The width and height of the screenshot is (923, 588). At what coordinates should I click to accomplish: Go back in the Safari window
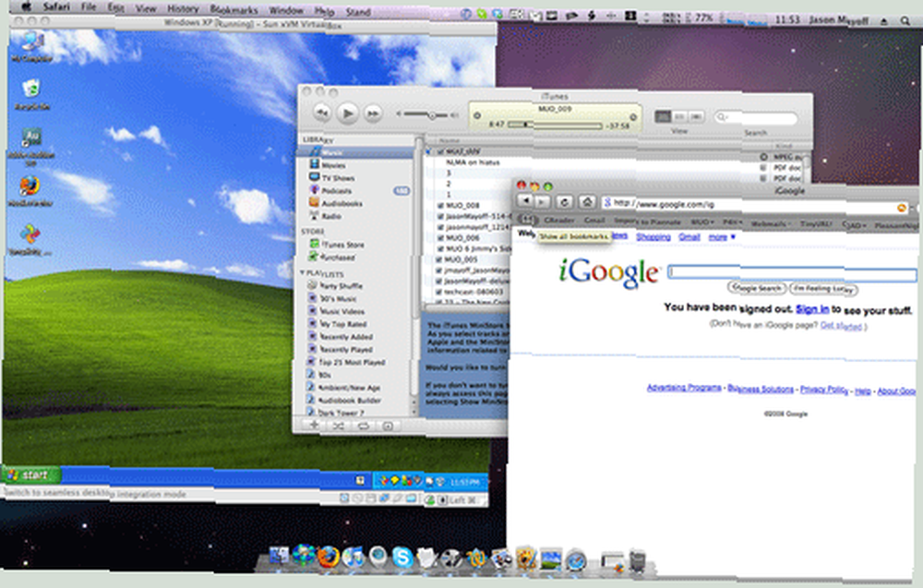pos(525,201)
